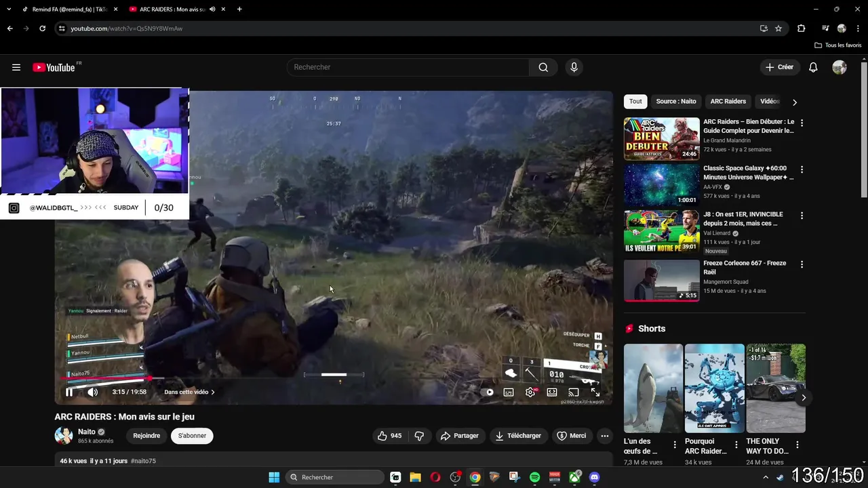Open the Chrome extensions puzzle icon
Screen dimensions: 868x488
click(802, 28)
